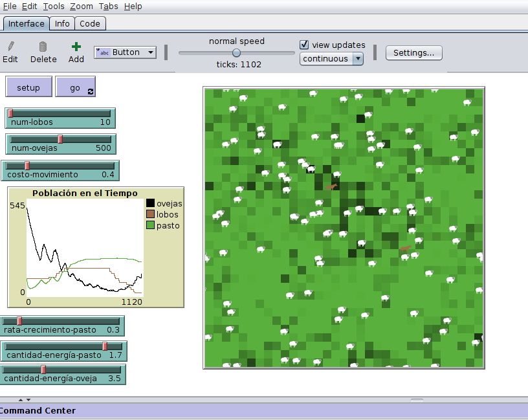Switch to the Info tab
528x420 pixels.
point(62,23)
